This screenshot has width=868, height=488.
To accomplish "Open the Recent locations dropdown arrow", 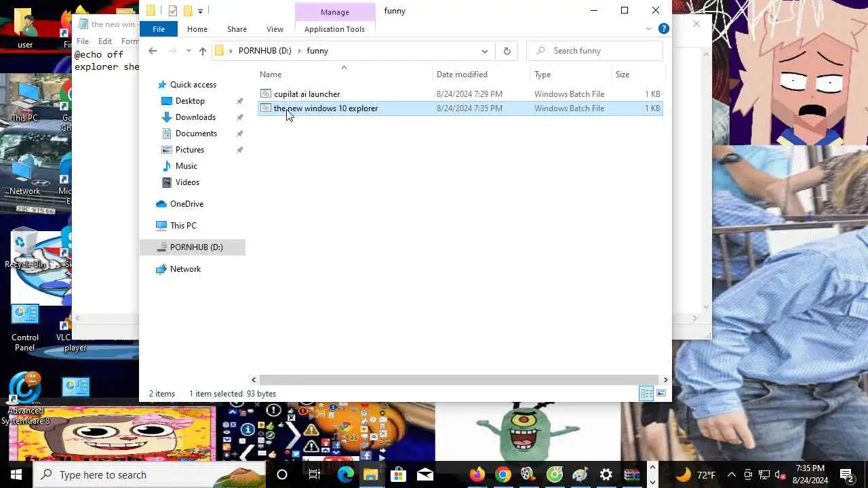I will [x=188, y=51].
